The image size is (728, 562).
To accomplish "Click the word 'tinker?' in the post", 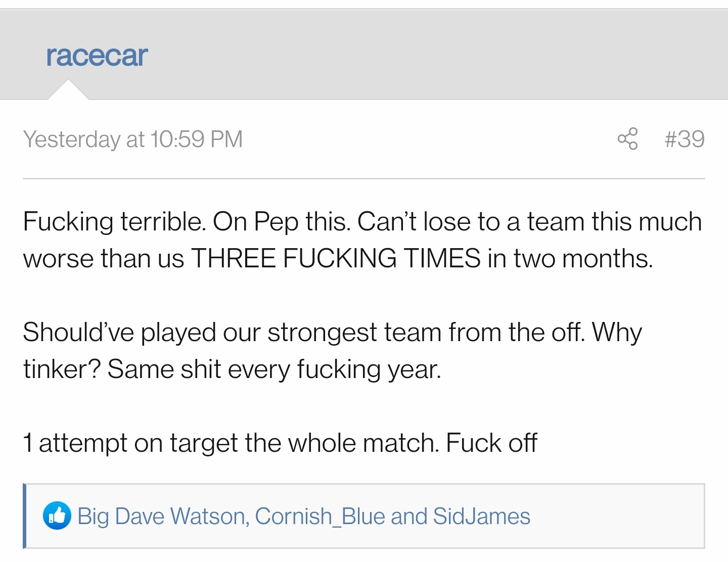I will click(x=62, y=369).
